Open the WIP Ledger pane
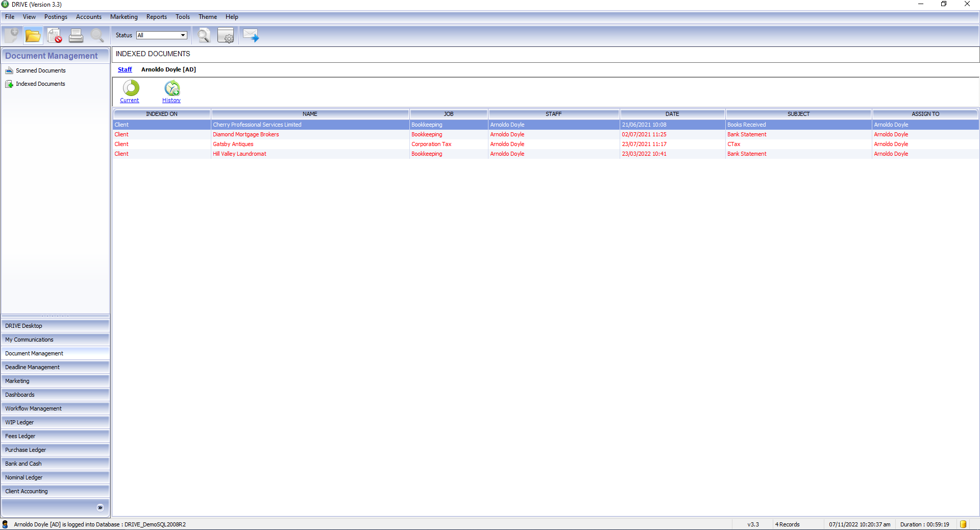The image size is (980, 530). (55, 422)
